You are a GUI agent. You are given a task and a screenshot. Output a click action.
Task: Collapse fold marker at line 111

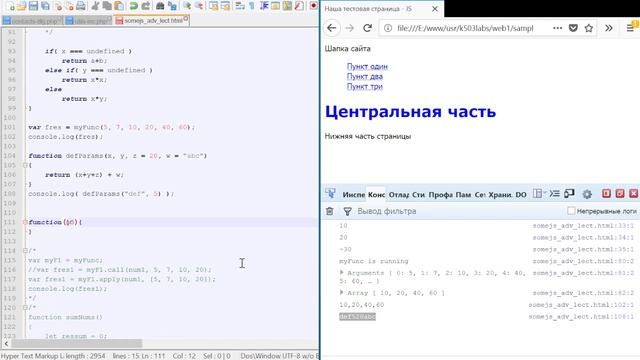coord(25,222)
